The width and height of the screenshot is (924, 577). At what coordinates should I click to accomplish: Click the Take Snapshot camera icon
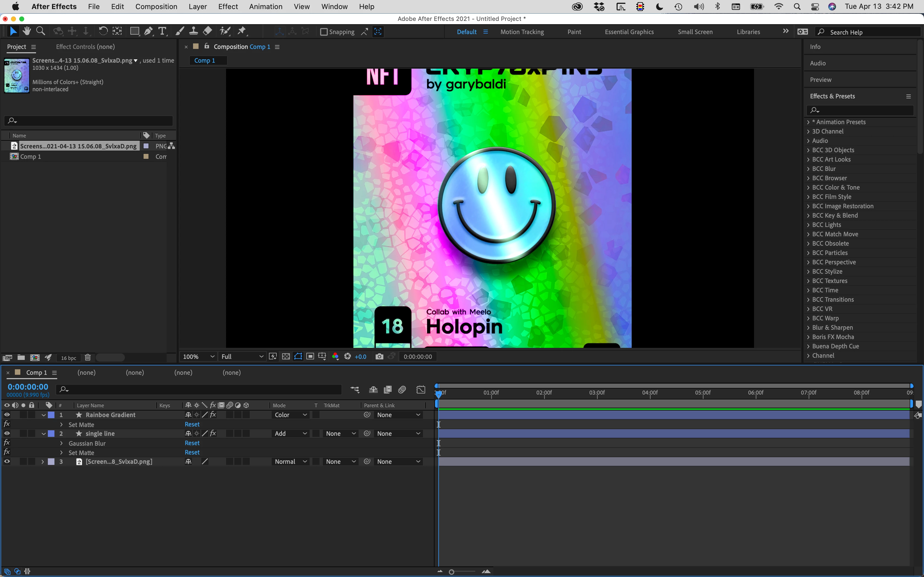coord(379,356)
